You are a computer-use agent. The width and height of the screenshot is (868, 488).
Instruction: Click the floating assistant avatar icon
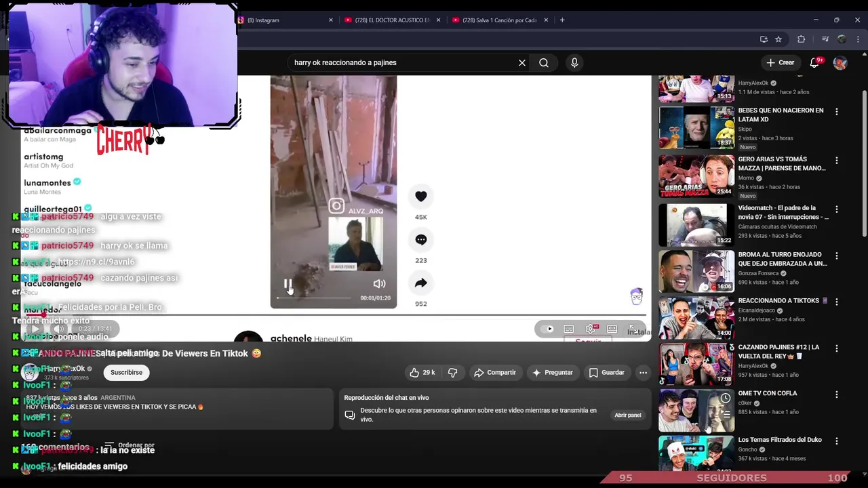click(636, 296)
